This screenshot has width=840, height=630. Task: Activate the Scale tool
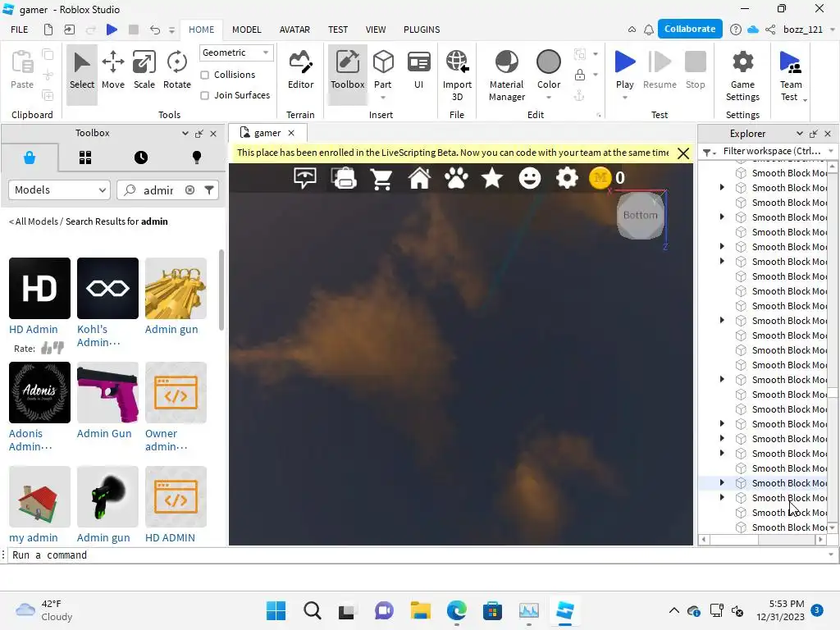(144, 71)
